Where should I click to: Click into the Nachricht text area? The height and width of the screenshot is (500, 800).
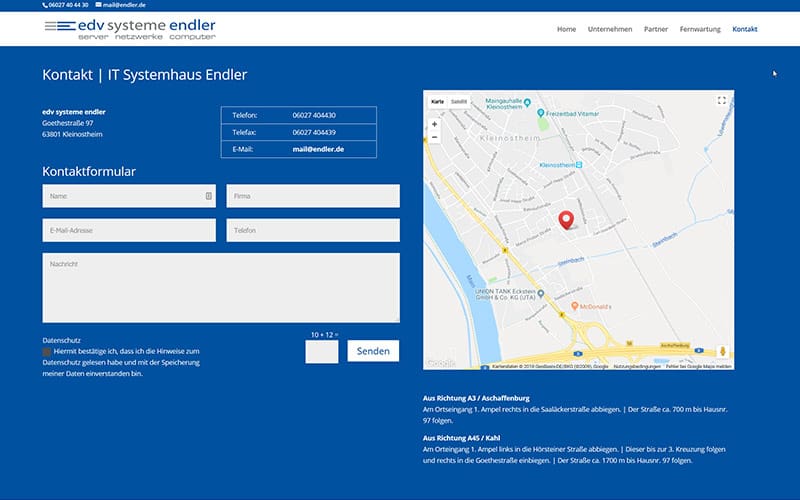click(221, 288)
